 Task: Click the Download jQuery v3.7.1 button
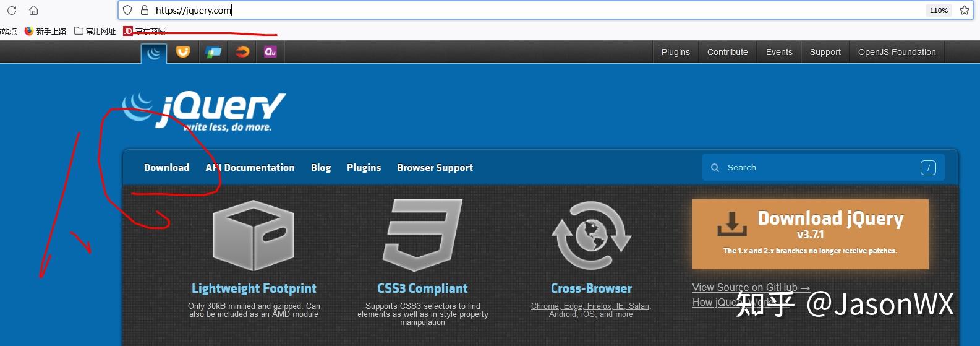pyautogui.click(x=811, y=234)
